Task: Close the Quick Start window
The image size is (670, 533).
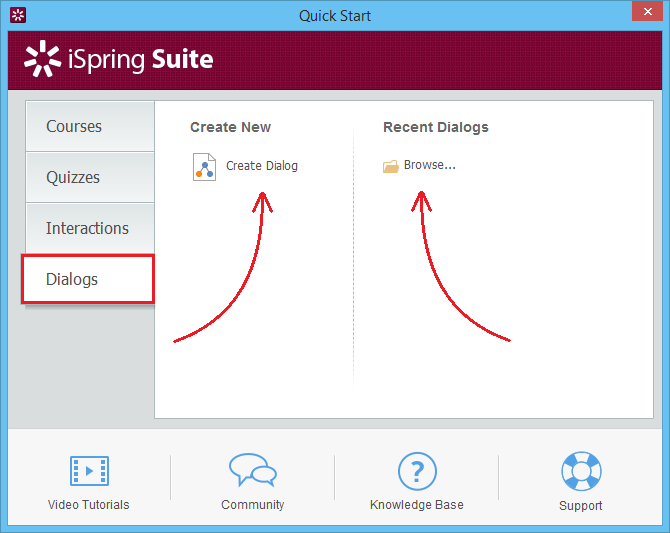Action: pyautogui.click(x=647, y=11)
